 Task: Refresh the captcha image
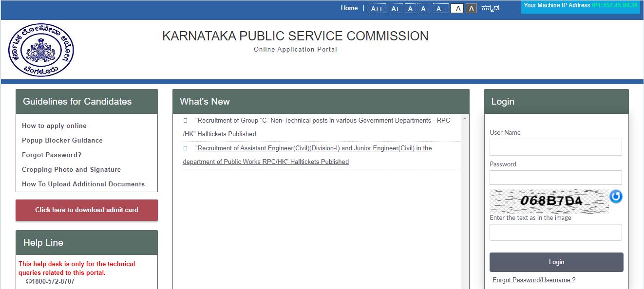[616, 197]
